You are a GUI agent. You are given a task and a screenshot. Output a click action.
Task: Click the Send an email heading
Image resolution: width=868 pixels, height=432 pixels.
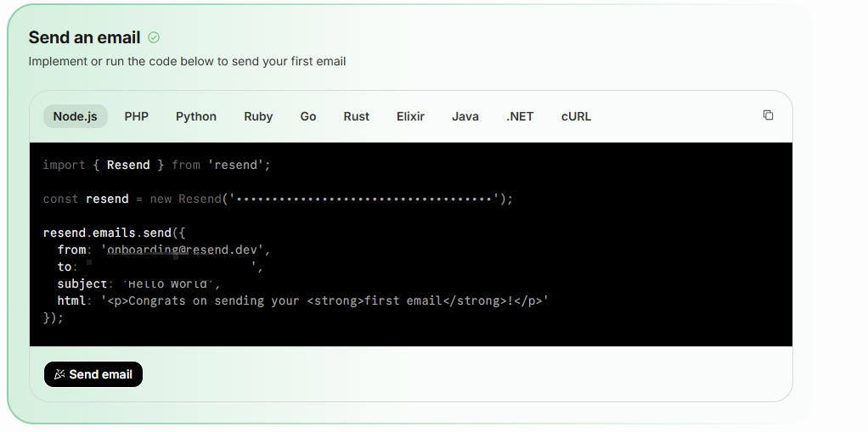pos(84,37)
